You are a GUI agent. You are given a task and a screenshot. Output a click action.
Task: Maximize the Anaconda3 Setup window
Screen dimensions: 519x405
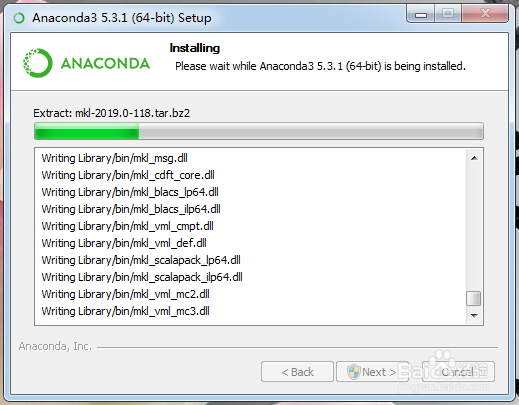pos(448,14)
